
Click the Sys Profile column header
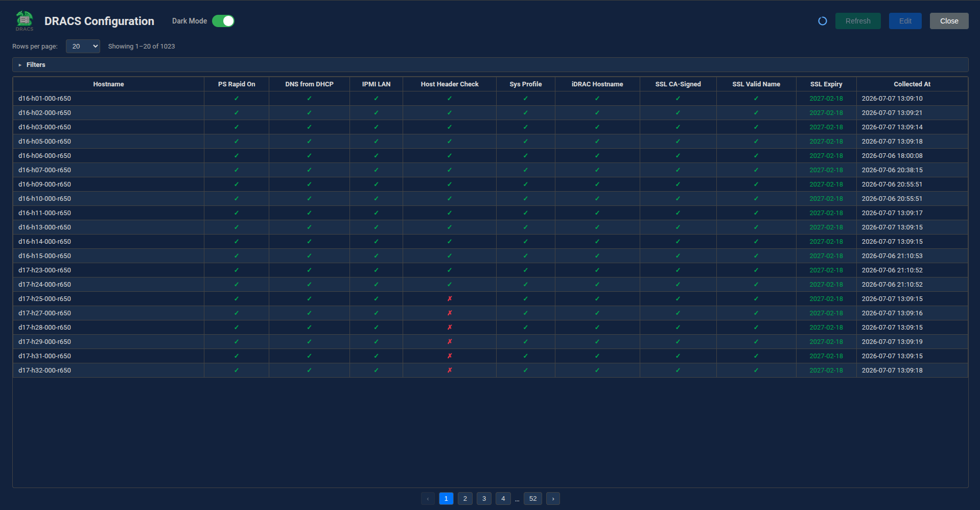coord(525,84)
